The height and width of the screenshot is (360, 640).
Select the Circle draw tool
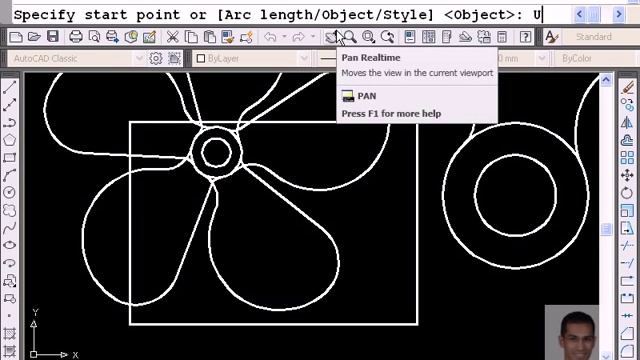(x=9, y=192)
